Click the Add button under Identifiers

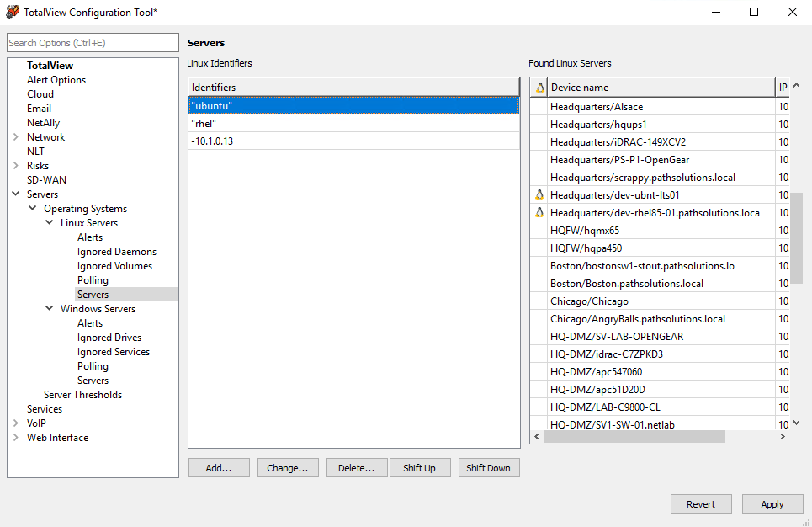(219, 467)
